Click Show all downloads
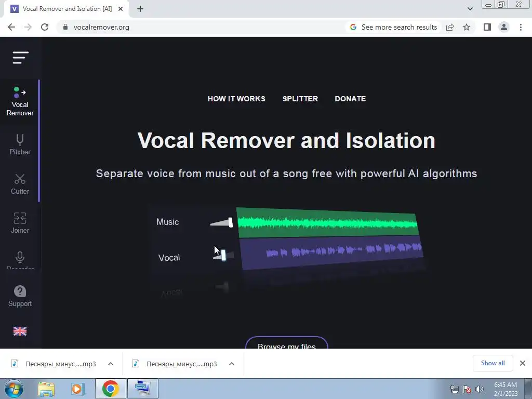This screenshot has width=532, height=399. (493, 363)
